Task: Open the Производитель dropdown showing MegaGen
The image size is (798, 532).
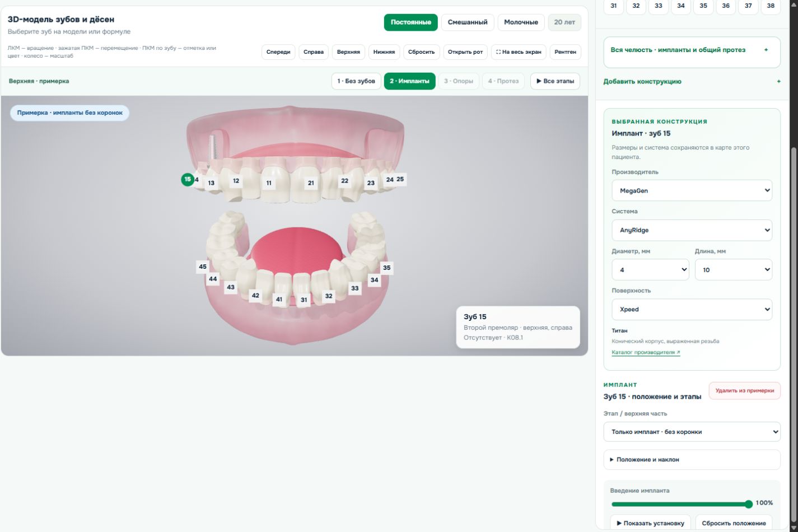Action: coord(692,190)
